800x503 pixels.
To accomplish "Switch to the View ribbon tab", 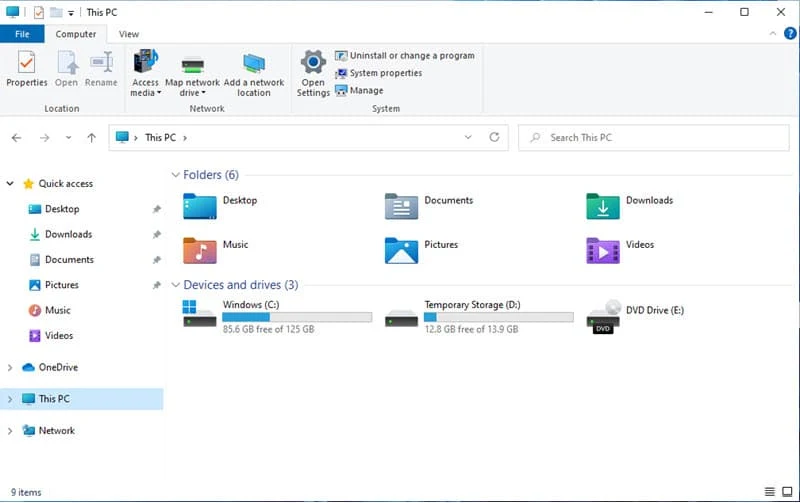I will (x=129, y=34).
